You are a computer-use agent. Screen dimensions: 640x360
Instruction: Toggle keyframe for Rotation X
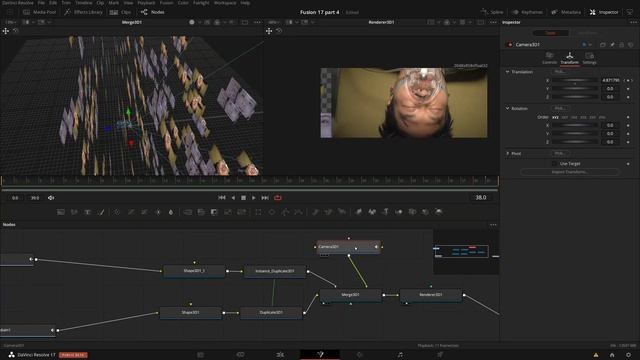(628, 125)
